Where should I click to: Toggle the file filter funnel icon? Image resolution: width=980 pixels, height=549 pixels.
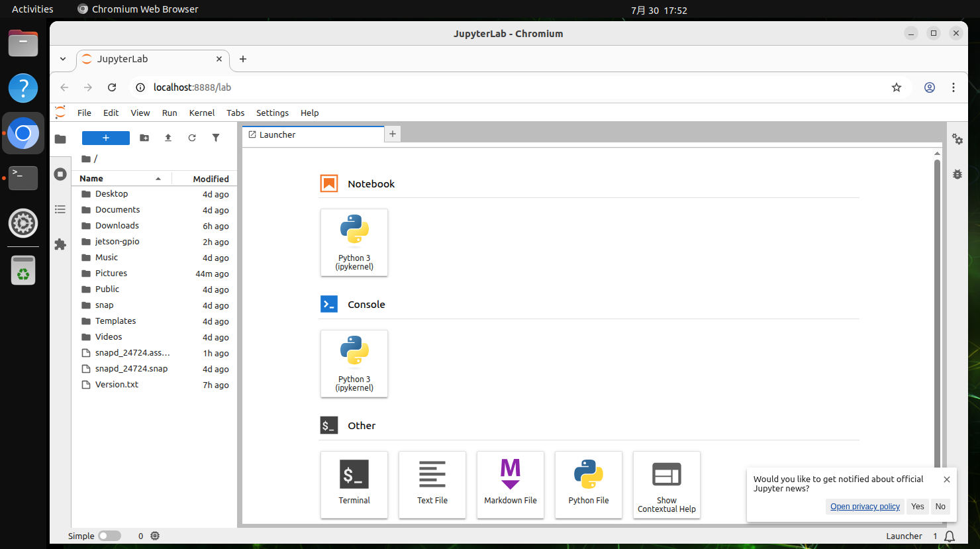pos(216,138)
